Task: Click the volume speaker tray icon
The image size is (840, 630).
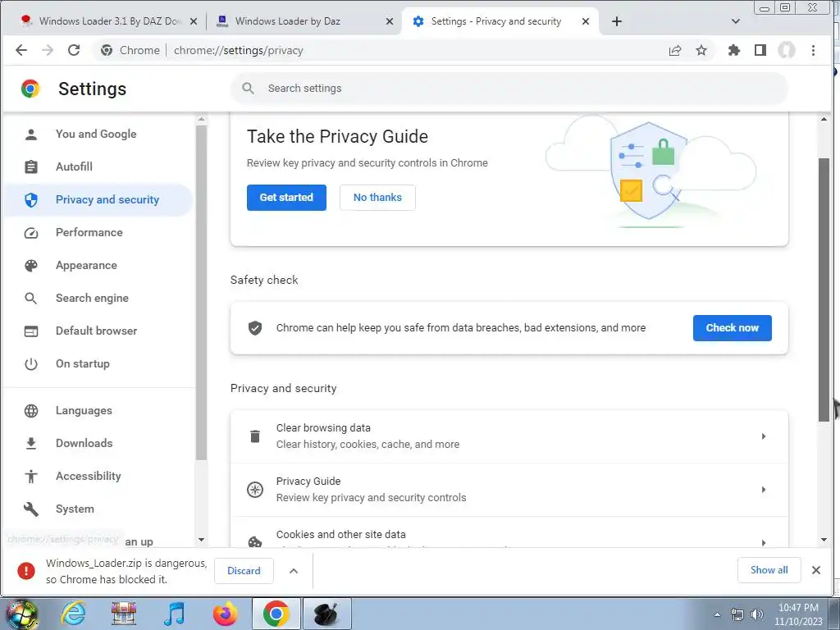Action: point(757,614)
